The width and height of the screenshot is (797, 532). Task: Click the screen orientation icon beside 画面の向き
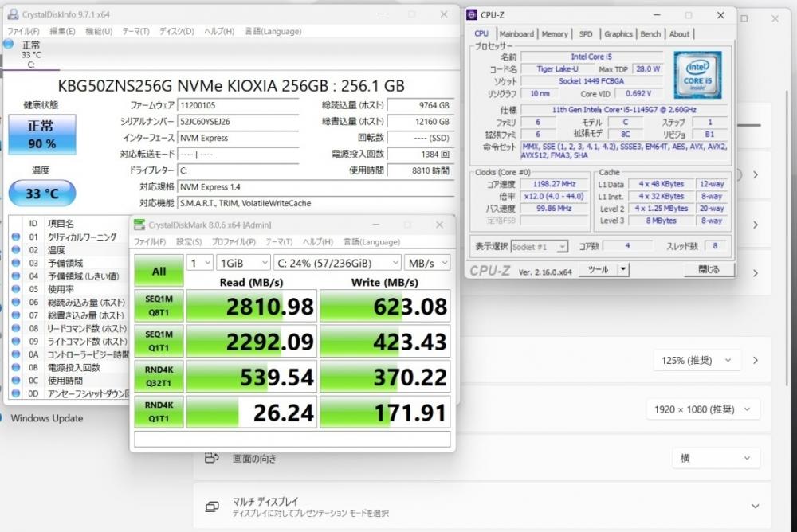pos(212,458)
